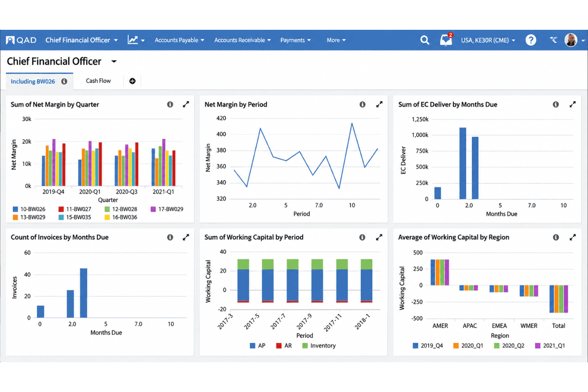Show info for Net Margin by Period
This screenshot has height=392, width=588.
362,104
